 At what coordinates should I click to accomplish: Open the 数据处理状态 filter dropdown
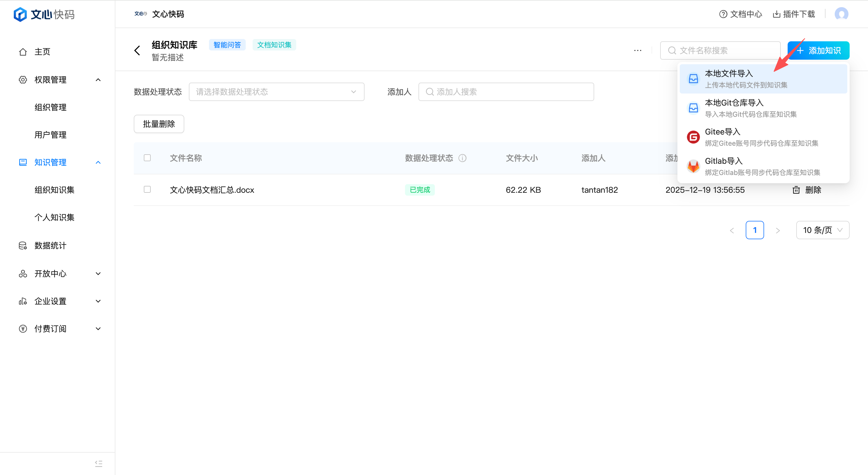(276, 92)
